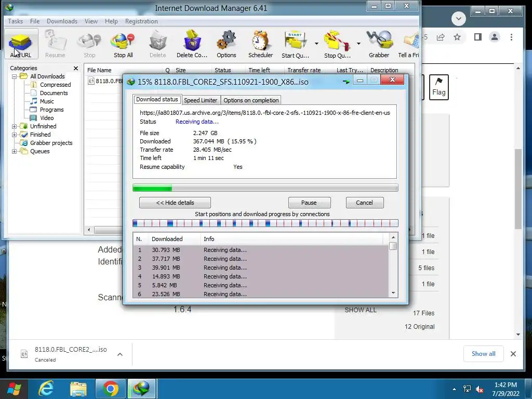The width and height of the screenshot is (532, 399).
Task: Click the Resume toolbar icon
Action: pyautogui.click(x=55, y=44)
